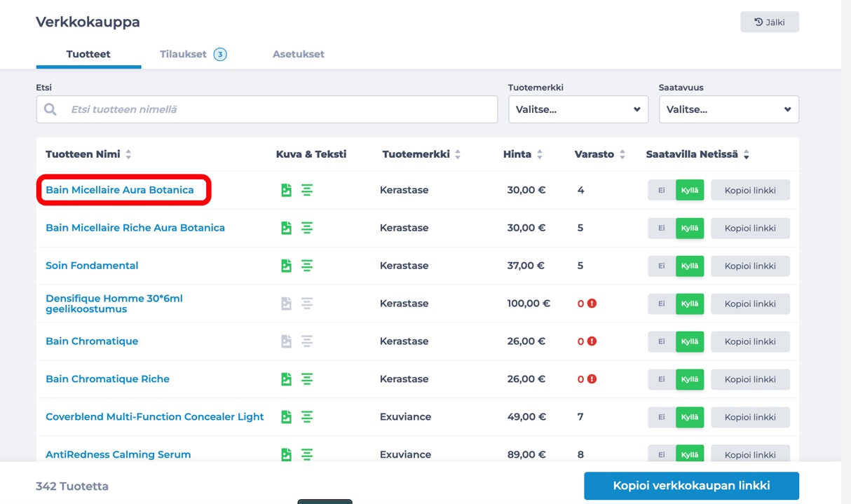Screen dimensions: 851x504
Task: Add image via grey icon for Bain Chromatique
Action: 286,341
